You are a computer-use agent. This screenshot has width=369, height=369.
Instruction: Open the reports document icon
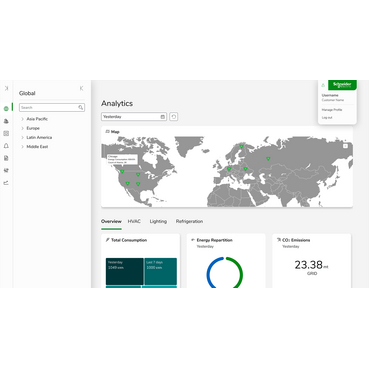point(6,158)
